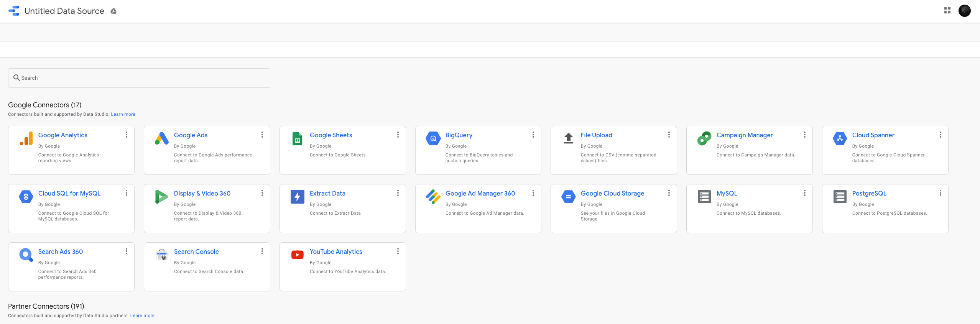Image resolution: width=980 pixels, height=324 pixels.
Task: Click the Data Studio logo icon
Action: tap(14, 11)
